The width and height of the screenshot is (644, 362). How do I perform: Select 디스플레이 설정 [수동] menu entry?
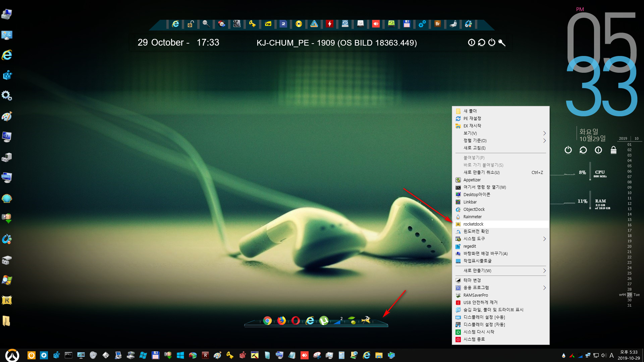click(x=501, y=317)
